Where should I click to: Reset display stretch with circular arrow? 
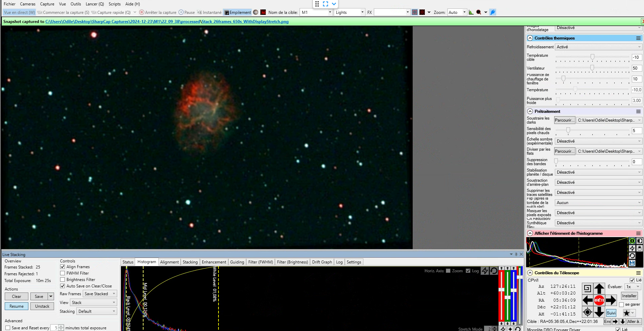tap(632, 256)
